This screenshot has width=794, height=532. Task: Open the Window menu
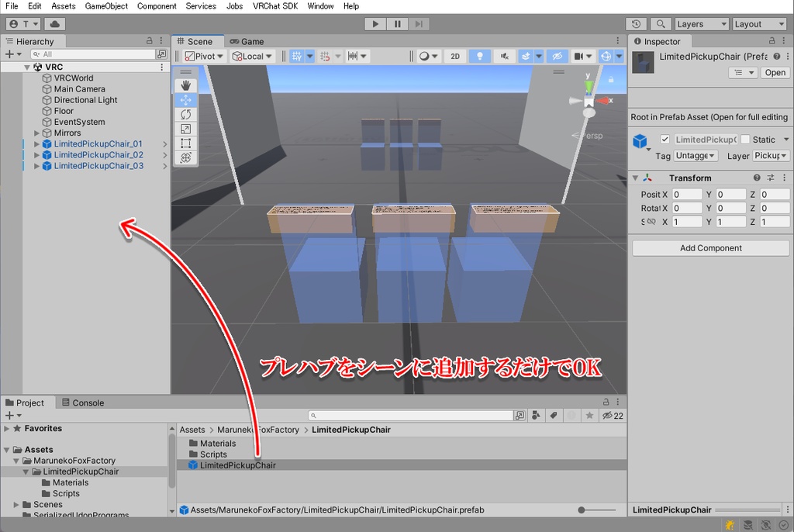(320, 6)
